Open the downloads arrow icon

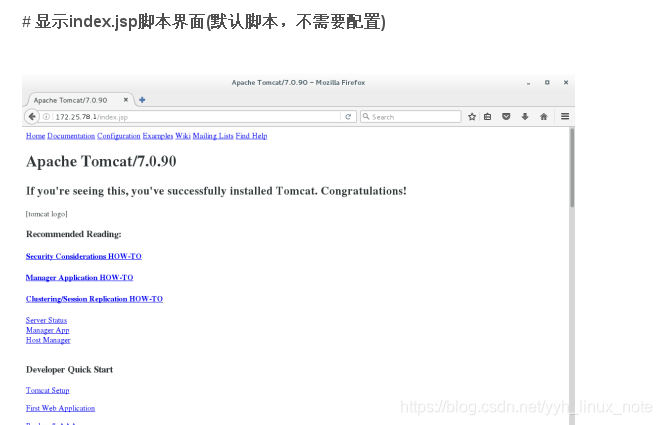pyautogui.click(x=525, y=116)
